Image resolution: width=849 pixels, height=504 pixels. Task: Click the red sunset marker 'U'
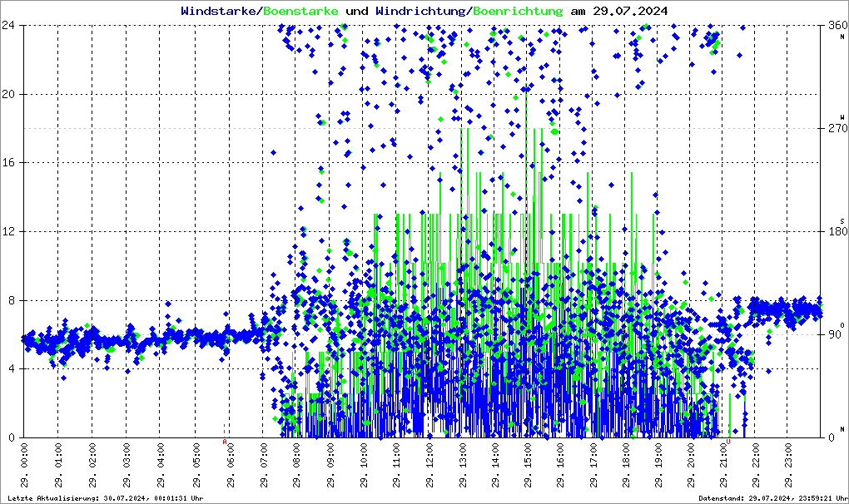pos(728,442)
